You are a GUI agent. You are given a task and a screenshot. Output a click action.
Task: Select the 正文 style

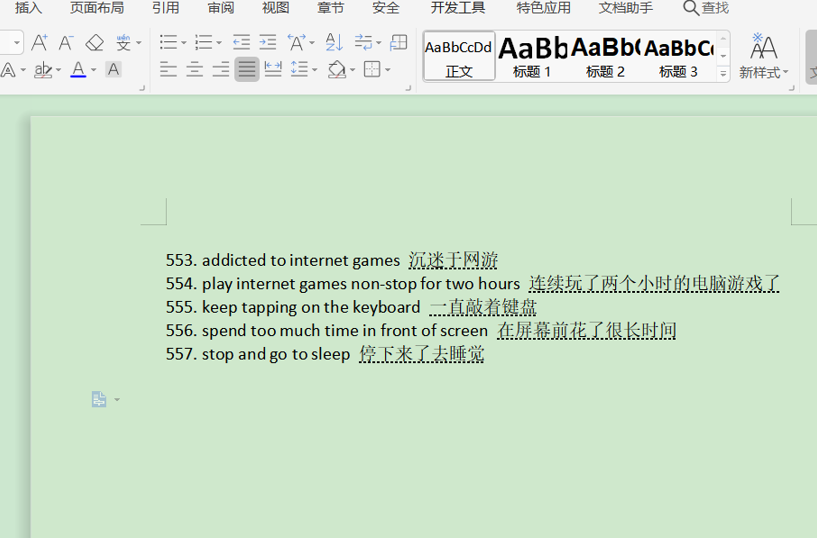tap(459, 56)
